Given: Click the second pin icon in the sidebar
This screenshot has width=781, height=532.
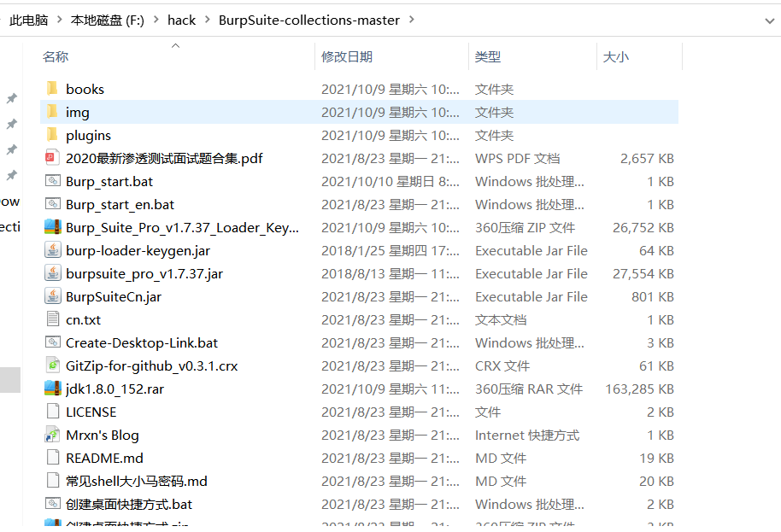Looking at the screenshot, I should [11, 124].
